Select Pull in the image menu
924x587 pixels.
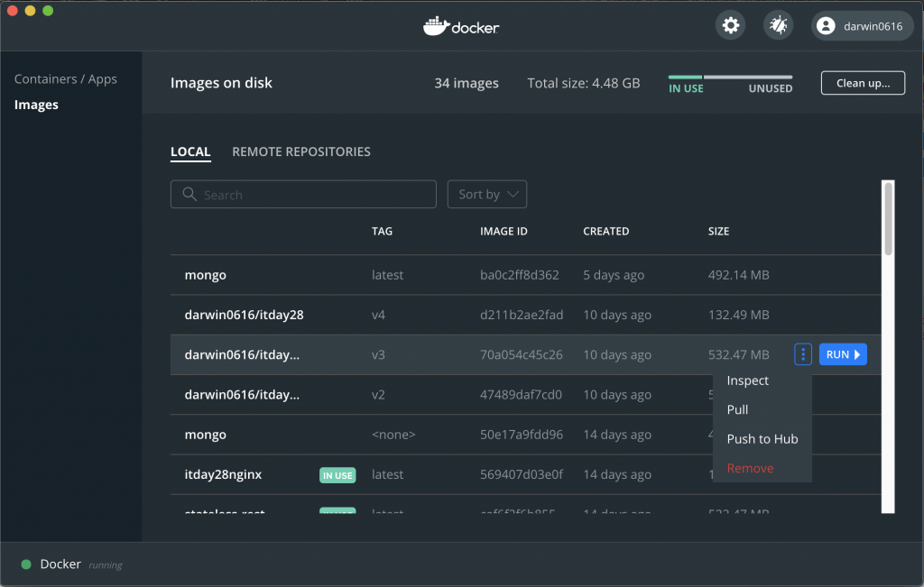point(738,409)
